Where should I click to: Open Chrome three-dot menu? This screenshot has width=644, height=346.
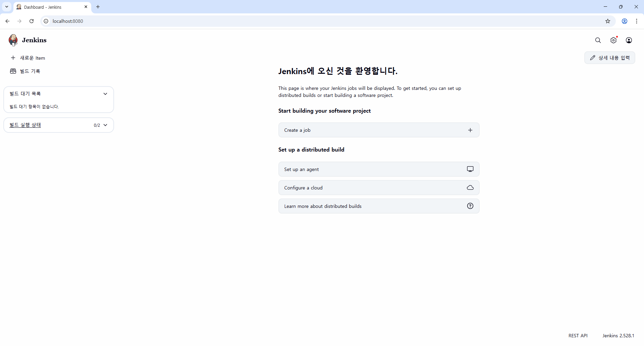pos(637,21)
